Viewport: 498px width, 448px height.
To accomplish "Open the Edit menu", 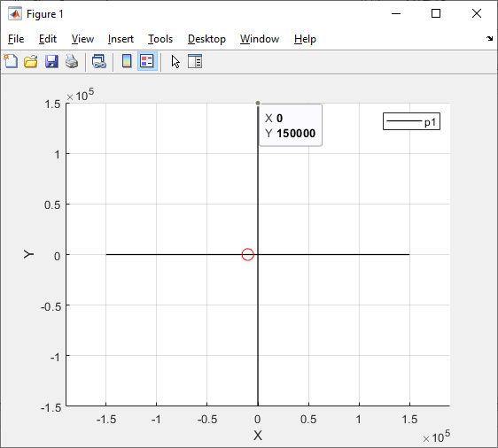I will coord(48,39).
